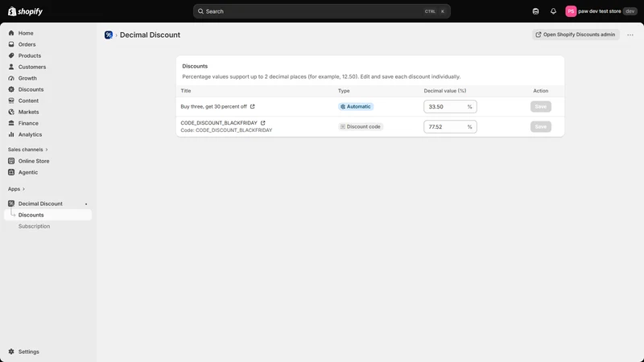The width and height of the screenshot is (644, 362).
Task: Go to Customers page
Action: point(32,67)
